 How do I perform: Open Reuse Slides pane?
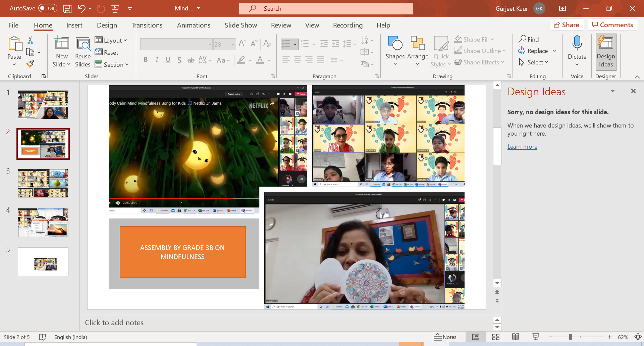[83, 52]
